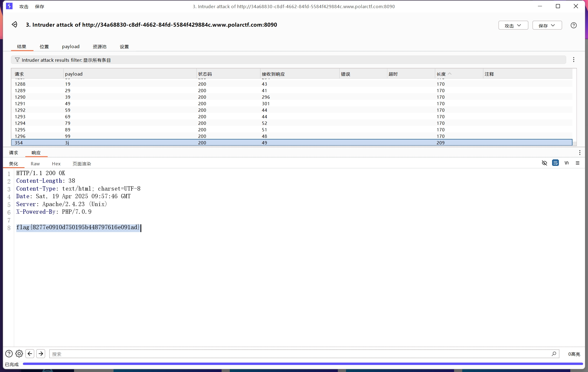The height and width of the screenshot is (372, 588).
Task: Expand the 保存 dropdown button
Action: tap(547, 26)
